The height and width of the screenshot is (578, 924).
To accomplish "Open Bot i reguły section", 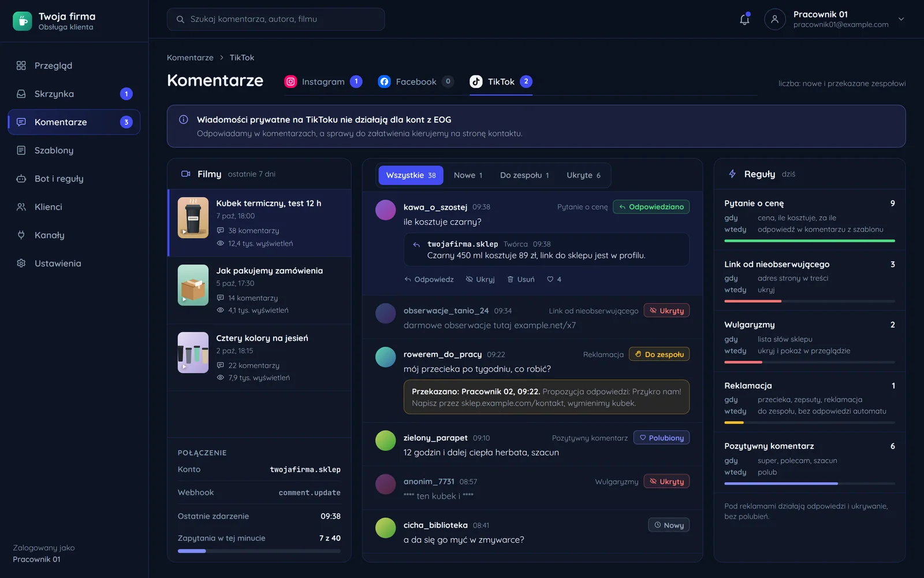I will click(74, 179).
